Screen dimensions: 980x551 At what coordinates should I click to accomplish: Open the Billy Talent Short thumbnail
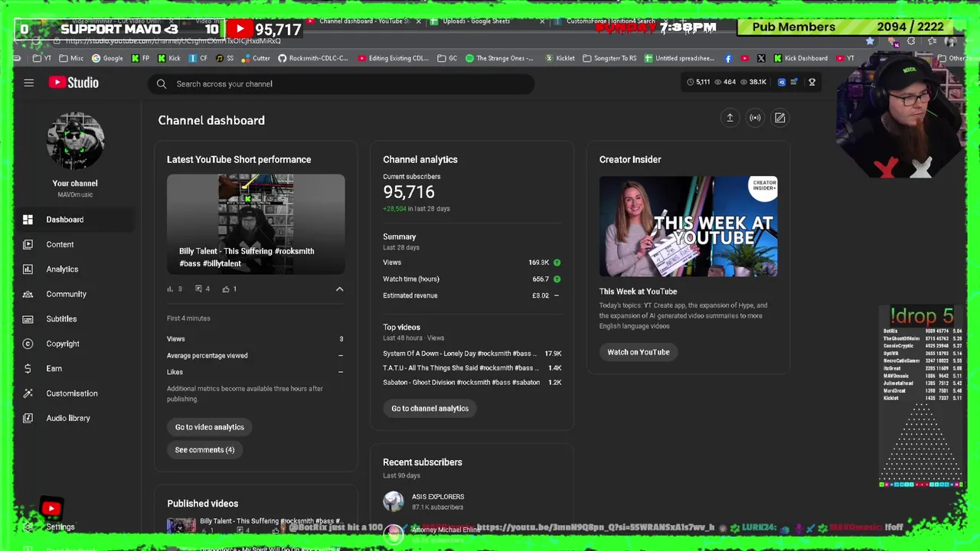256,224
